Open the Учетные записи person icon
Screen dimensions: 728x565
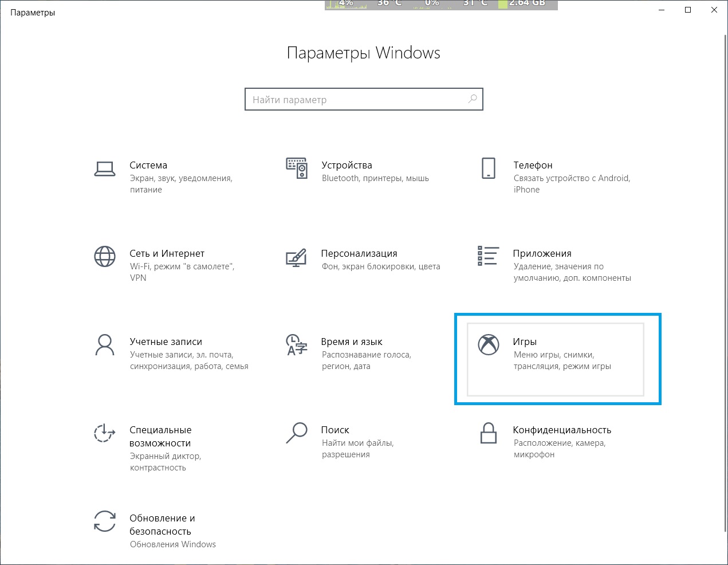point(105,345)
